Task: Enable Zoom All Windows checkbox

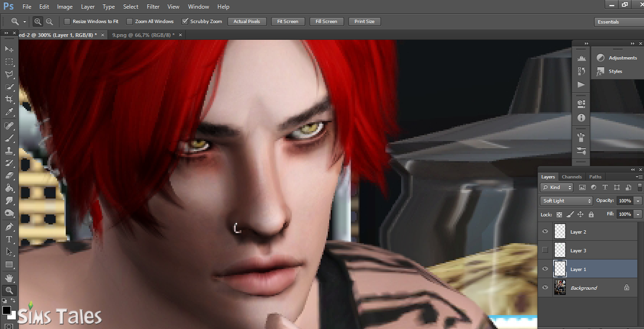Action: pyautogui.click(x=129, y=21)
